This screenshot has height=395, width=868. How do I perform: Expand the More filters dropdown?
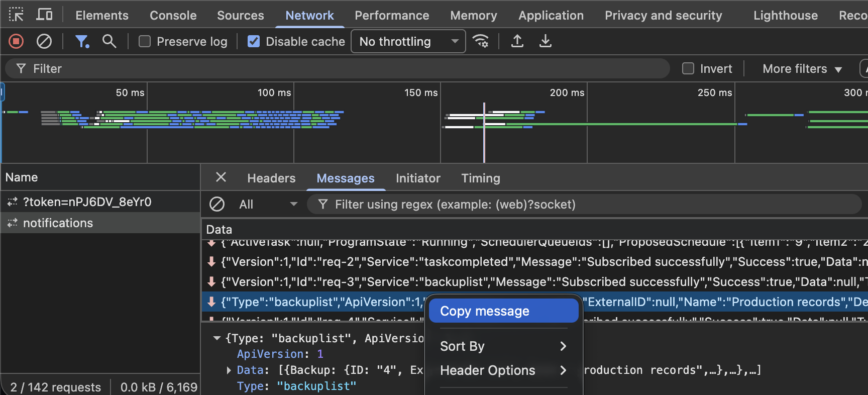(802, 69)
